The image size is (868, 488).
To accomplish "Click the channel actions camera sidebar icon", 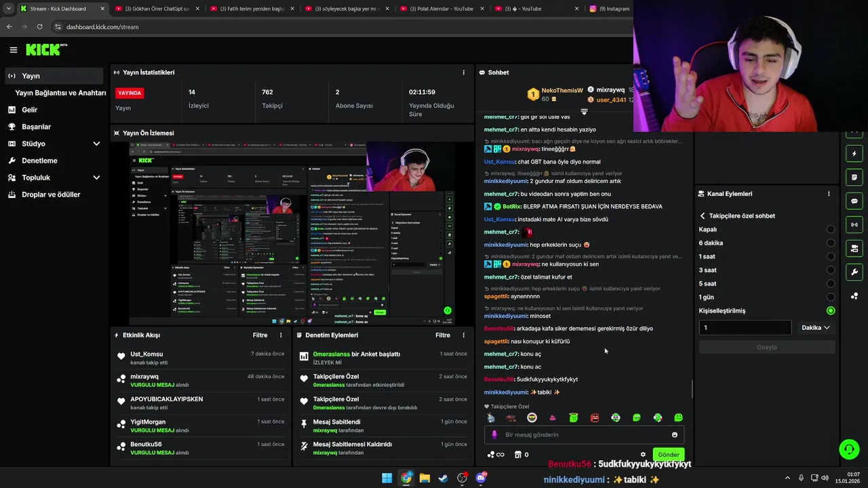I will (x=854, y=249).
